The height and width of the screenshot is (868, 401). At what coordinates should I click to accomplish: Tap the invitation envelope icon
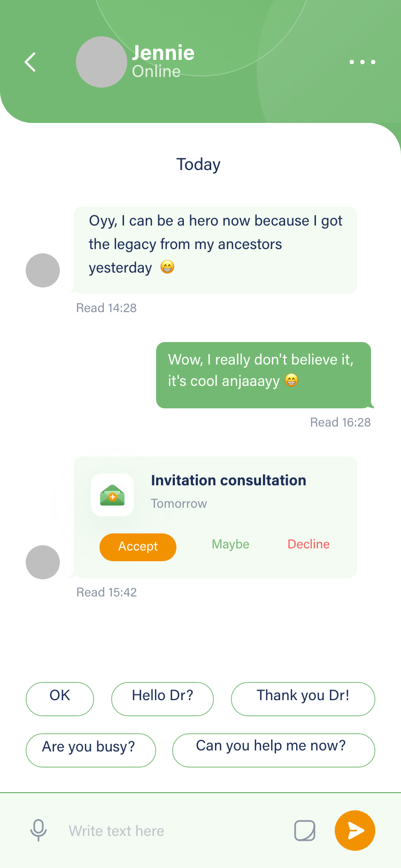coord(112,495)
